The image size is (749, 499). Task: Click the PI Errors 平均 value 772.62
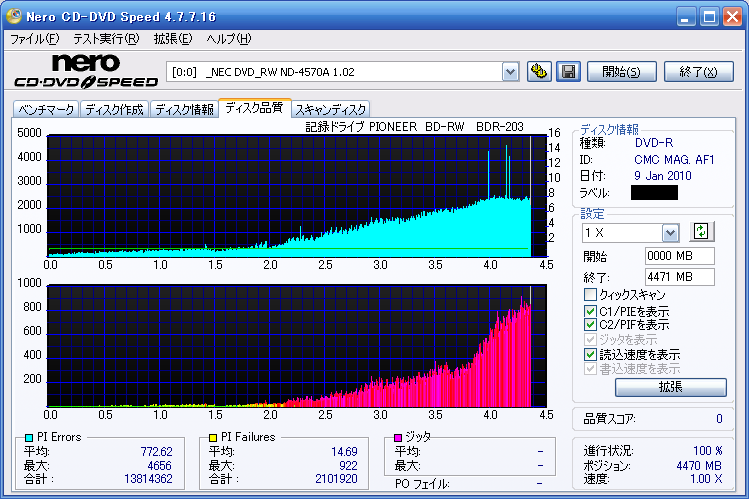coord(157,452)
